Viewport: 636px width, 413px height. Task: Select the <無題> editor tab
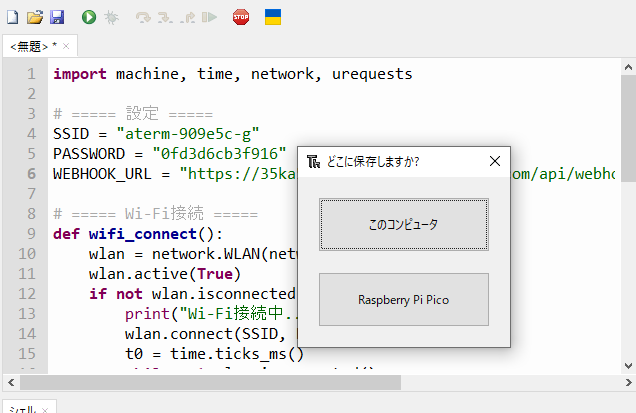pos(30,46)
